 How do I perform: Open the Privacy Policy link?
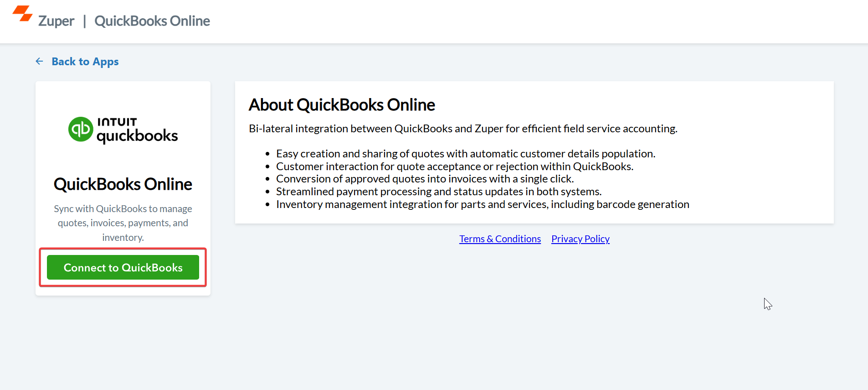pos(580,239)
